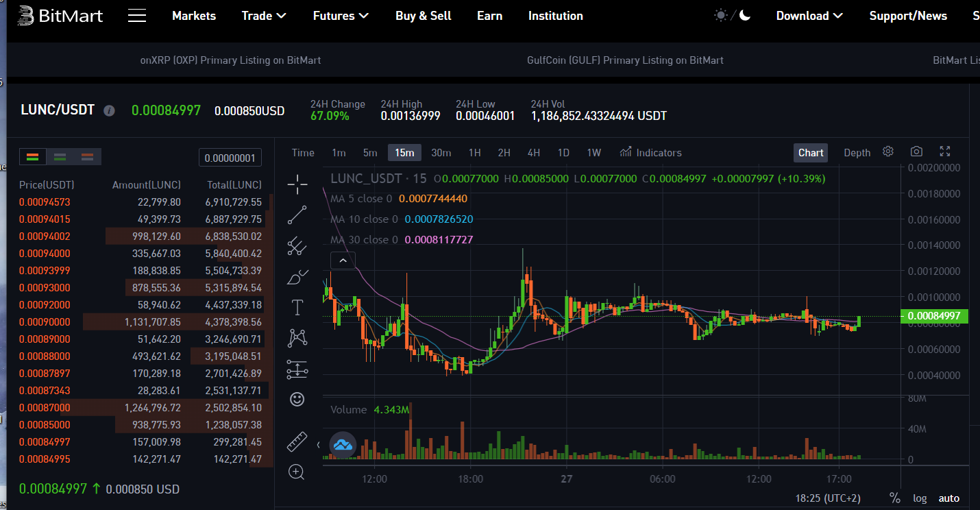Toggle auto scale on chart
Image resolution: width=980 pixels, height=510 pixels.
tap(949, 498)
